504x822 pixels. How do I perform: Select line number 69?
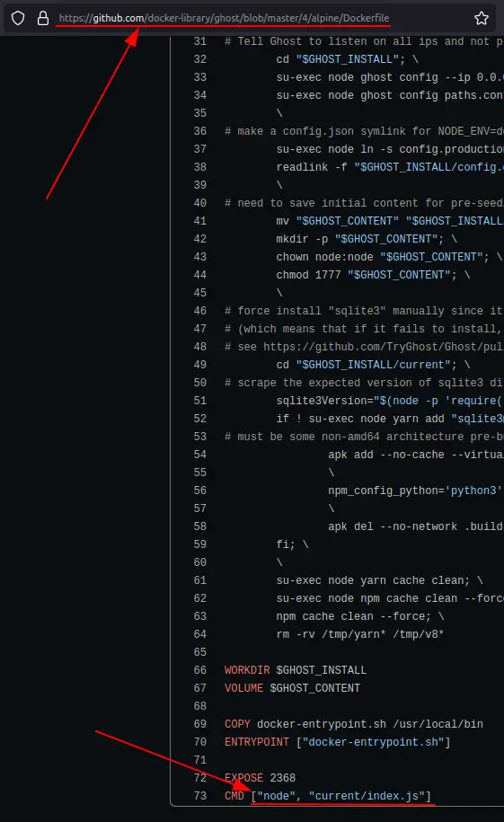click(x=199, y=724)
